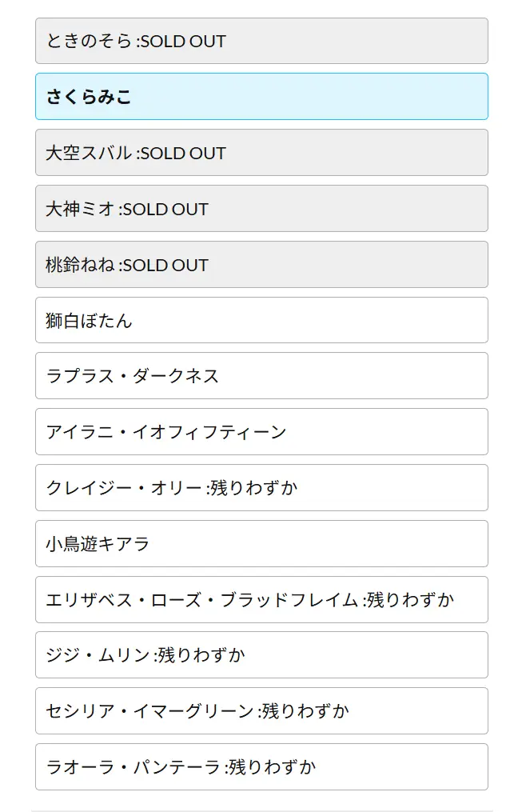
Task: Click the 残りわずか label beside クレイジー・オリー
Action: [x=254, y=488]
